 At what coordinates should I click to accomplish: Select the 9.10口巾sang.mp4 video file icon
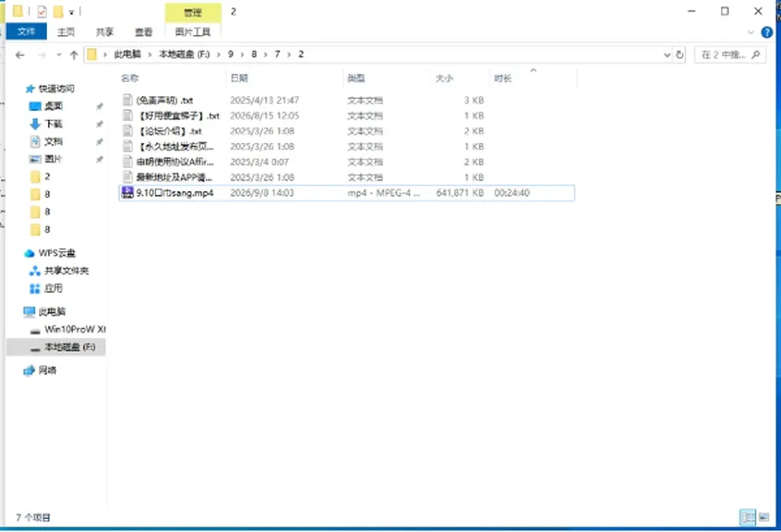[128, 193]
